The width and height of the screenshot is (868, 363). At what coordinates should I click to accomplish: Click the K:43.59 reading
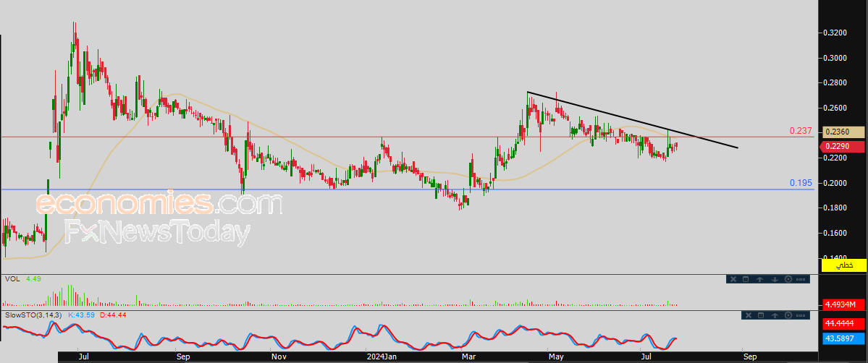[x=81, y=315]
